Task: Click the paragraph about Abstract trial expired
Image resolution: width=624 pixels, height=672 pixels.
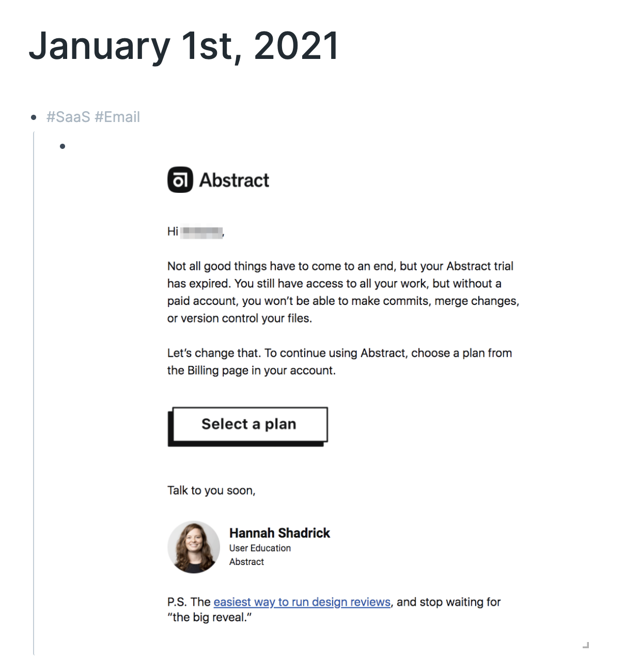Action: (x=343, y=292)
